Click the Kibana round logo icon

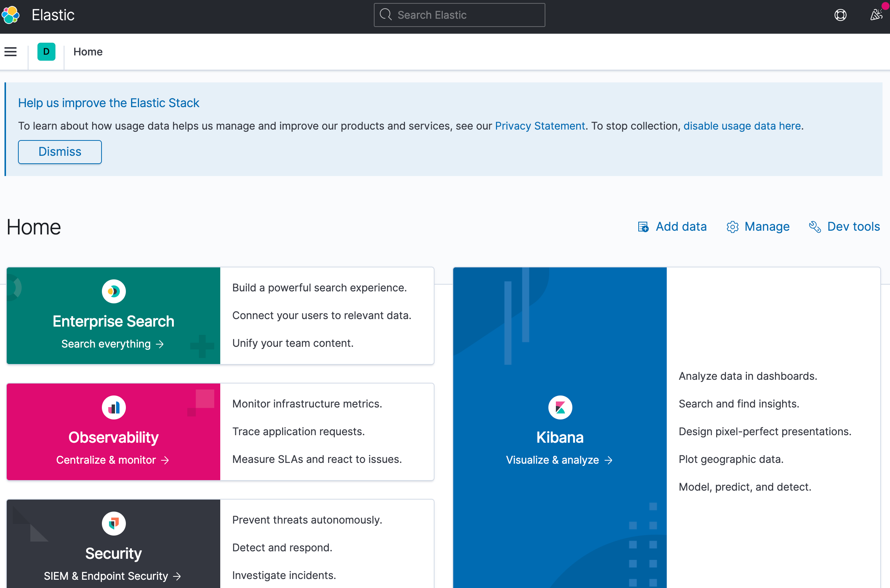click(560, 407)
